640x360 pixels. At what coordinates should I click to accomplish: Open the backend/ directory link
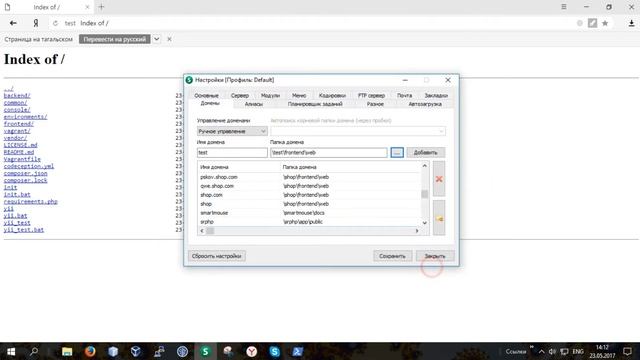[17, 96]
